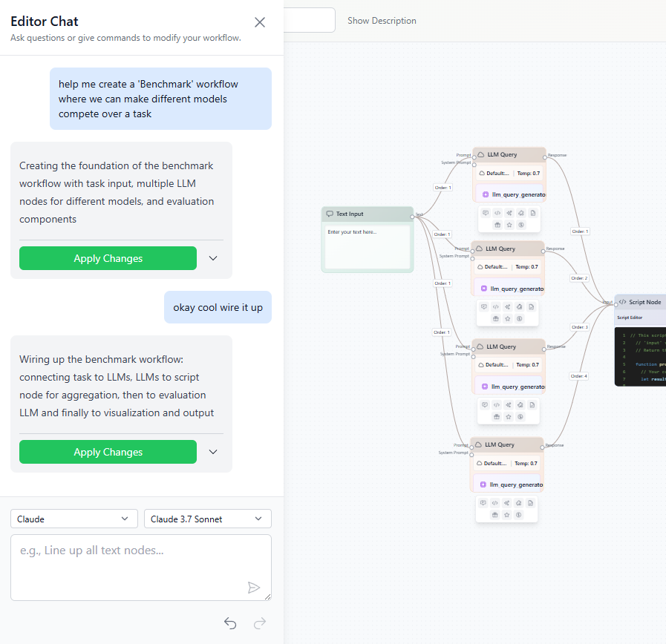Click the send message arrow in the chat box
The width and height of the screenshot is (666, 644).
click(x=254, y=587)
